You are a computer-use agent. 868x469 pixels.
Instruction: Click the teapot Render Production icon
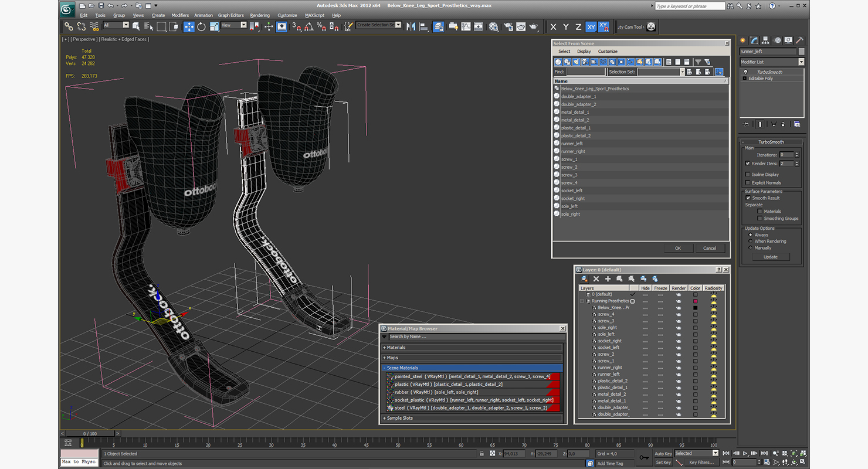[x=534, y=26]
